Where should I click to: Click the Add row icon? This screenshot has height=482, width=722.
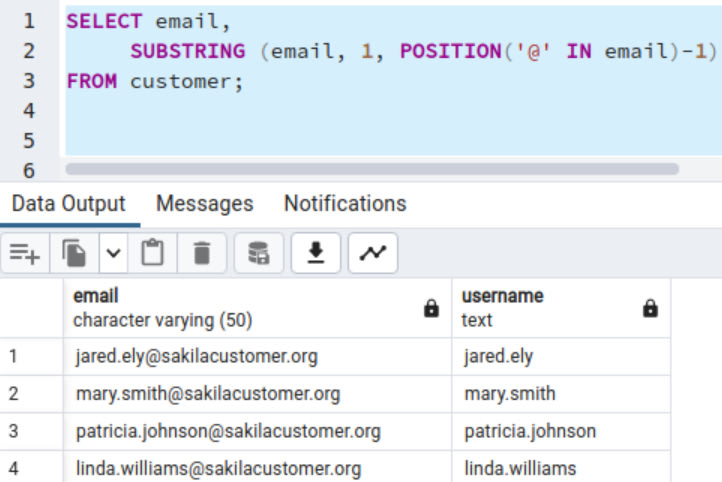click(x=25, y=254)
